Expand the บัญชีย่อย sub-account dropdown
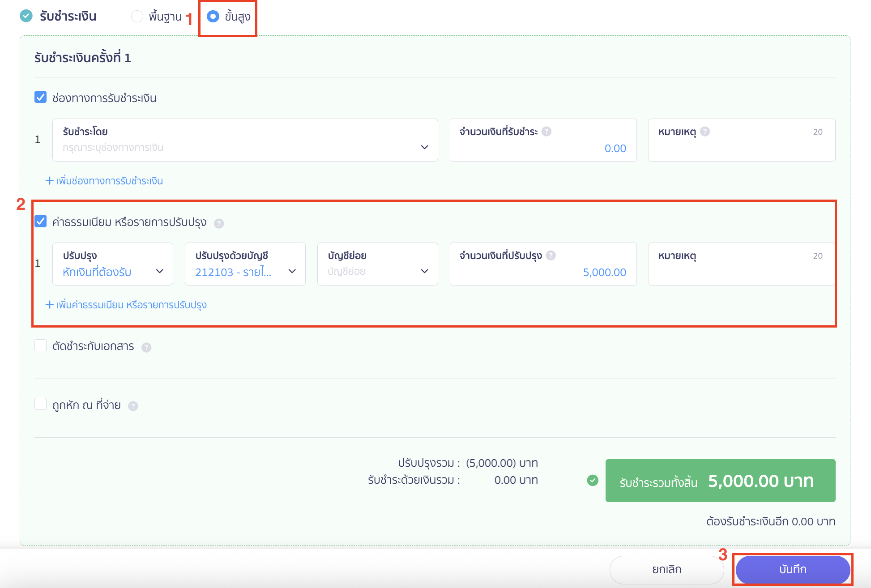The width and height of the screenshot is (871, 588). click(x=377, y=264)
